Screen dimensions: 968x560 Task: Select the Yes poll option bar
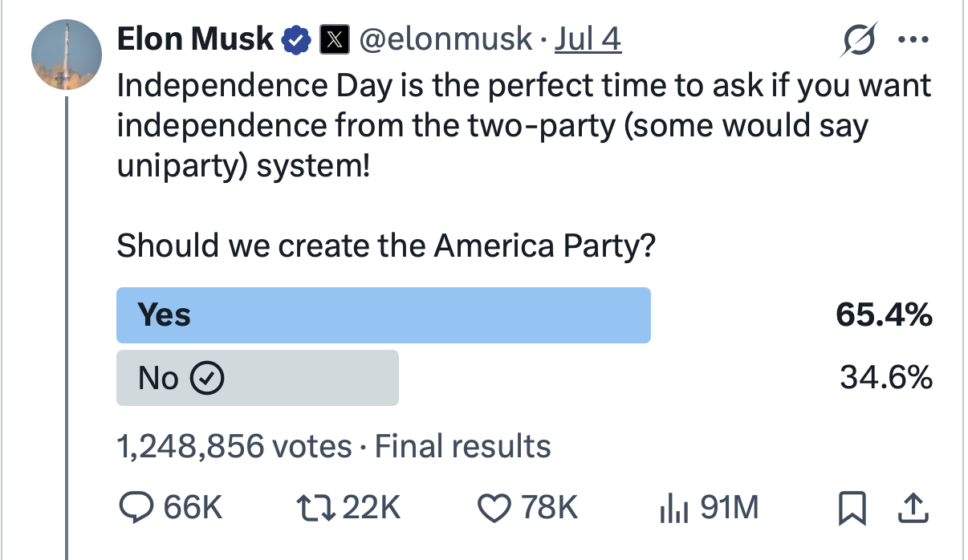383,315
